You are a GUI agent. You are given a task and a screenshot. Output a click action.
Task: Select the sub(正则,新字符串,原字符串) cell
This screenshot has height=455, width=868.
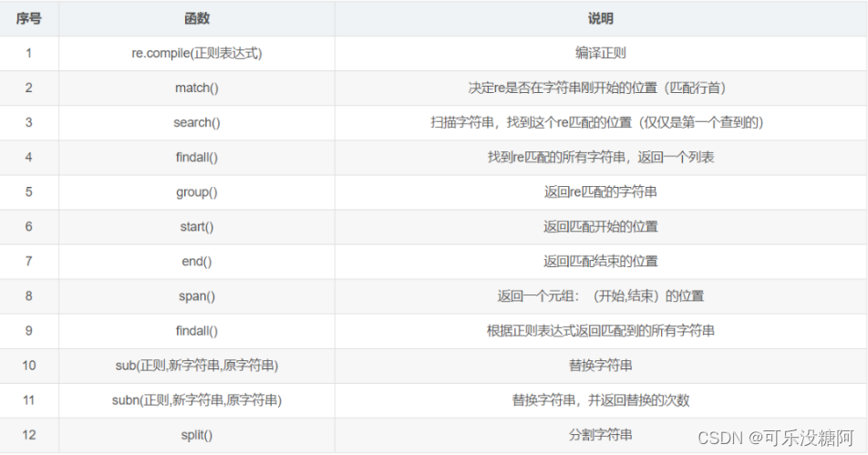[x=197, y=366]
